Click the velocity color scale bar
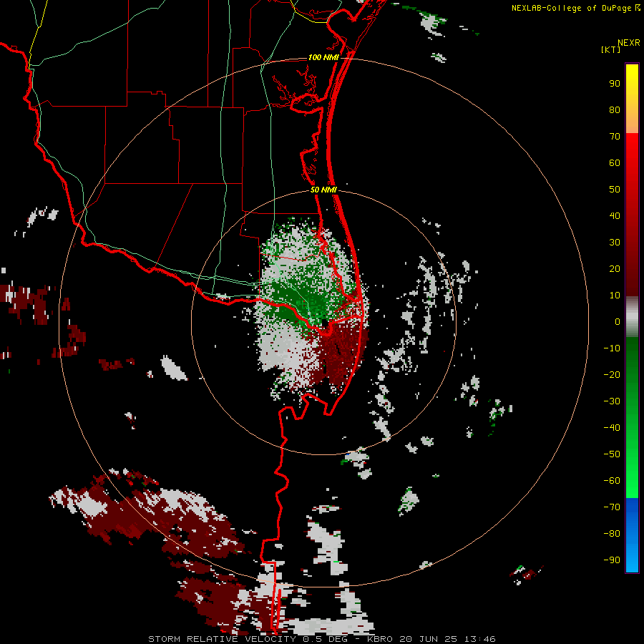This screenshot has height=644, width=644. [x=632, y=318]
